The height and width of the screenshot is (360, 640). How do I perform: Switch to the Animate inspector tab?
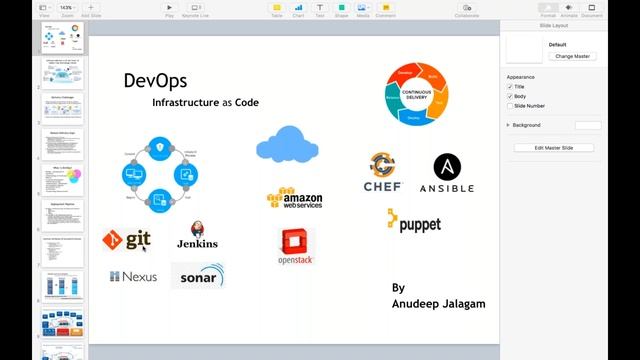569,8
